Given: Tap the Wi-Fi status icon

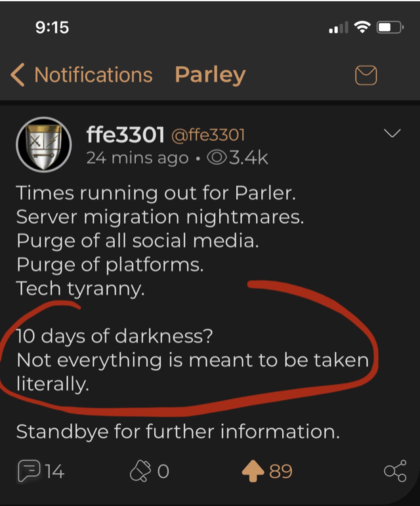Looking at the screenshot, I should click(x=362, y=27).
